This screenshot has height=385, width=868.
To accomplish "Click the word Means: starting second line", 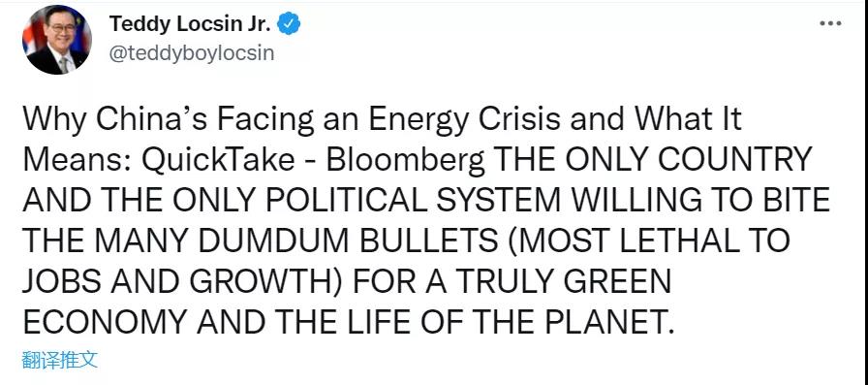I will [77, 160].
